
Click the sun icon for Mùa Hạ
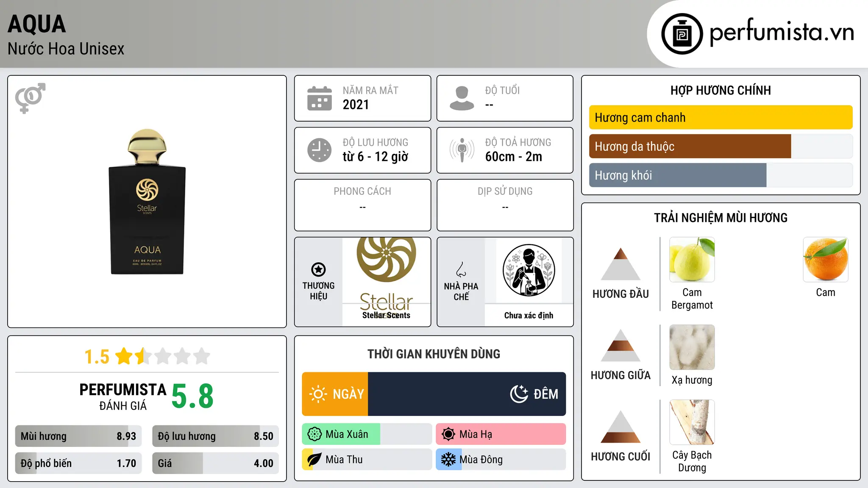tap(448, 434)
